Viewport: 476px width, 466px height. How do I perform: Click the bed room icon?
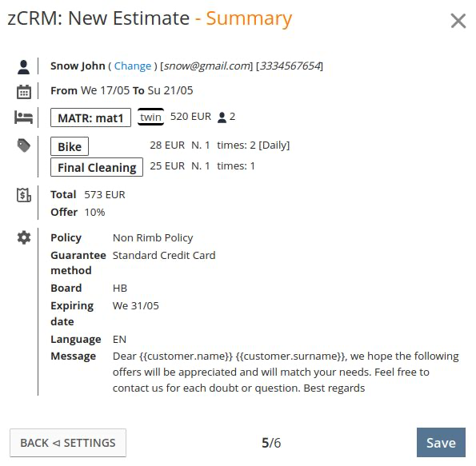point(23,117)
